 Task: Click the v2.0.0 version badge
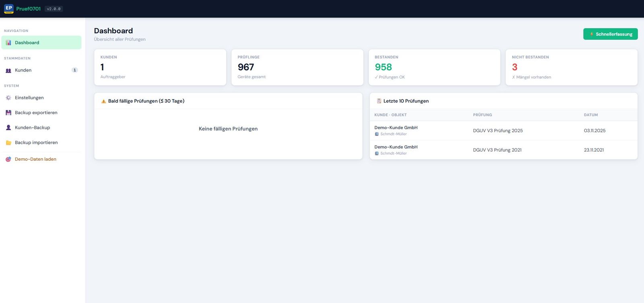(x=54, y=9)
